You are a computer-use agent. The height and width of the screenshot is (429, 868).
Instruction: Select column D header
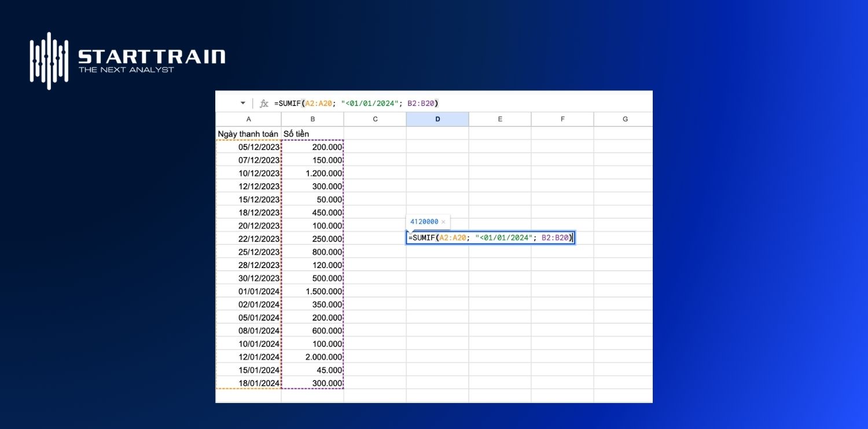437,119
